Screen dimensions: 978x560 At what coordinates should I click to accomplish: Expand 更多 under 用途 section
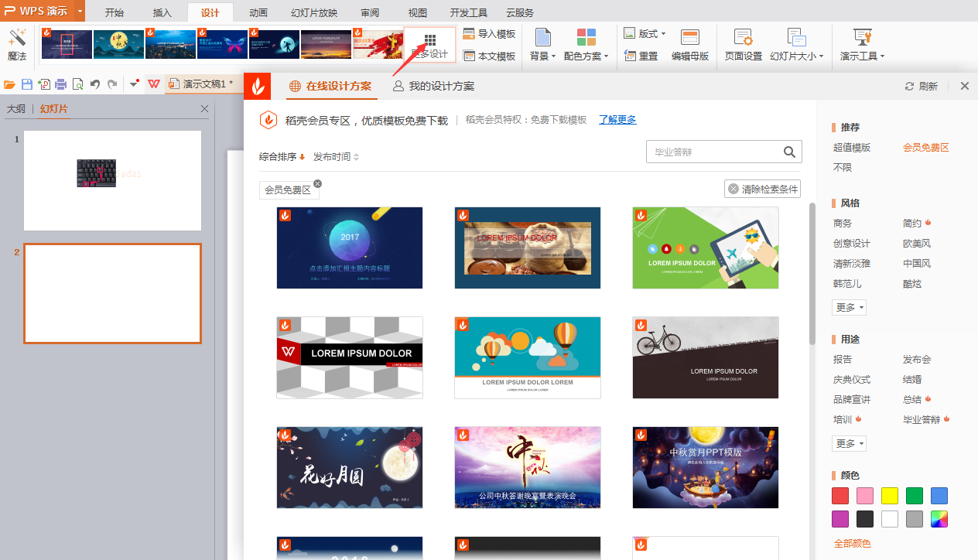click(x=850, y=443)
